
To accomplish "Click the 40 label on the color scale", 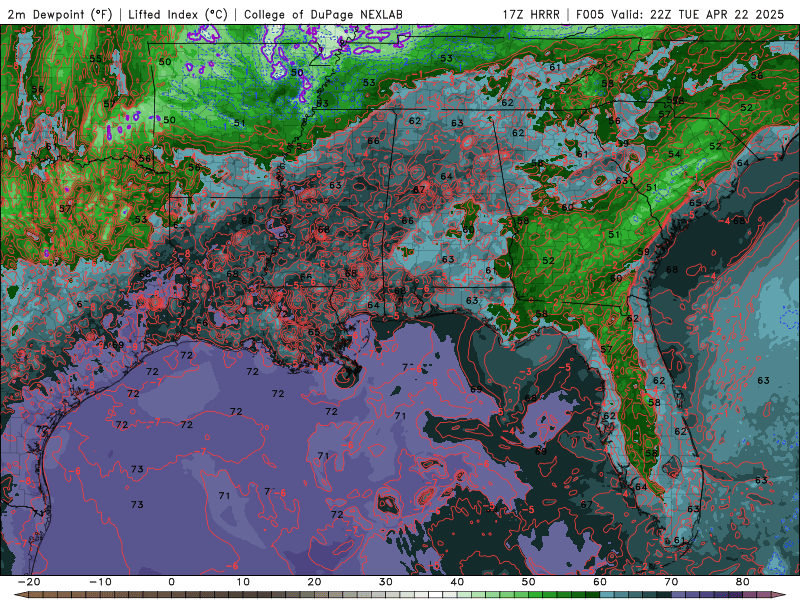I will [x=457, y=582].
